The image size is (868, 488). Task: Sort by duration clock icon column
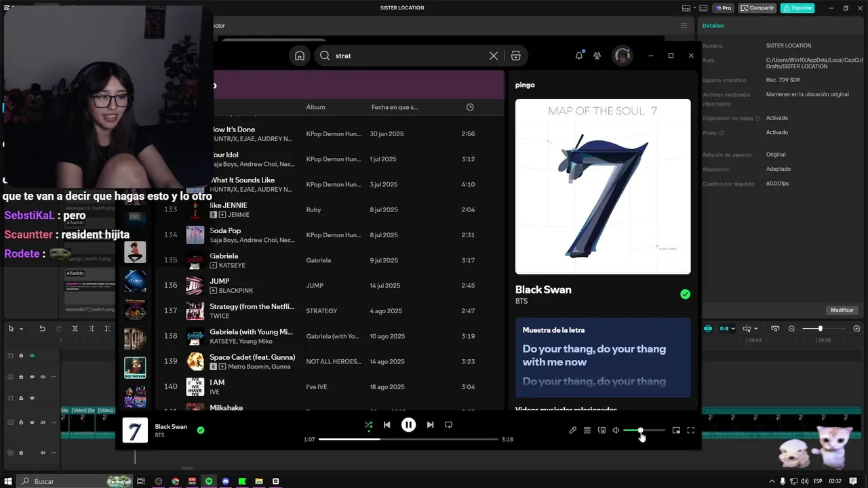[x=470, y=107]
